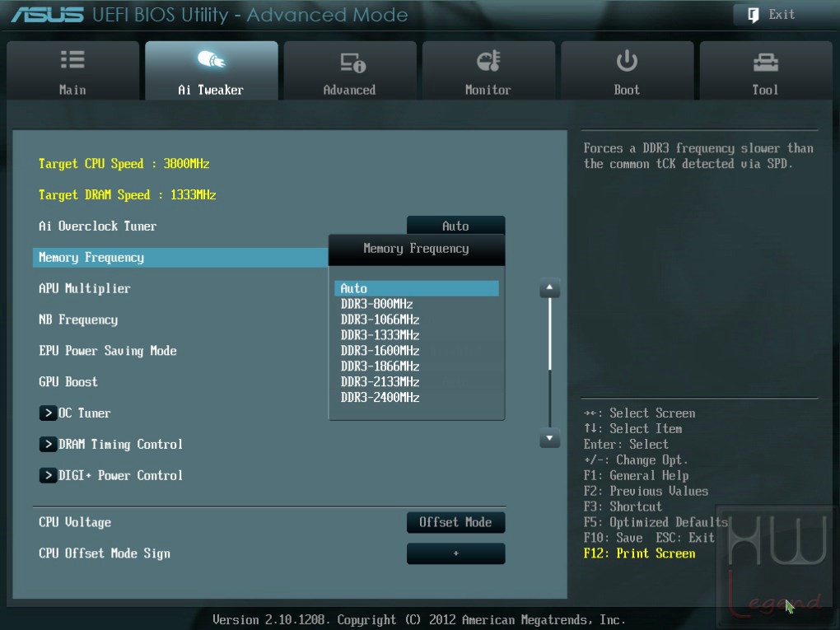This screenshot has width=840, height=630.
Task: Open Ai Overclock Tuner Auto dropdown
Action: 456,226
